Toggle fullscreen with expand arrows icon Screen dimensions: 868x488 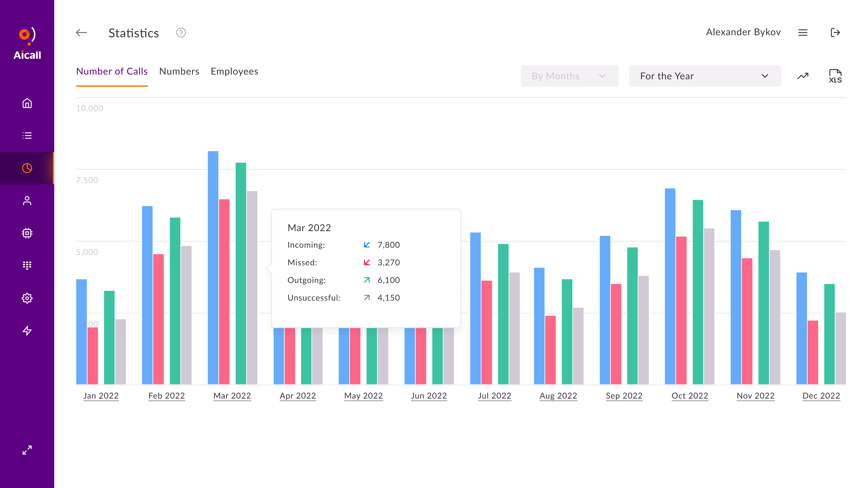click(27, 450)
